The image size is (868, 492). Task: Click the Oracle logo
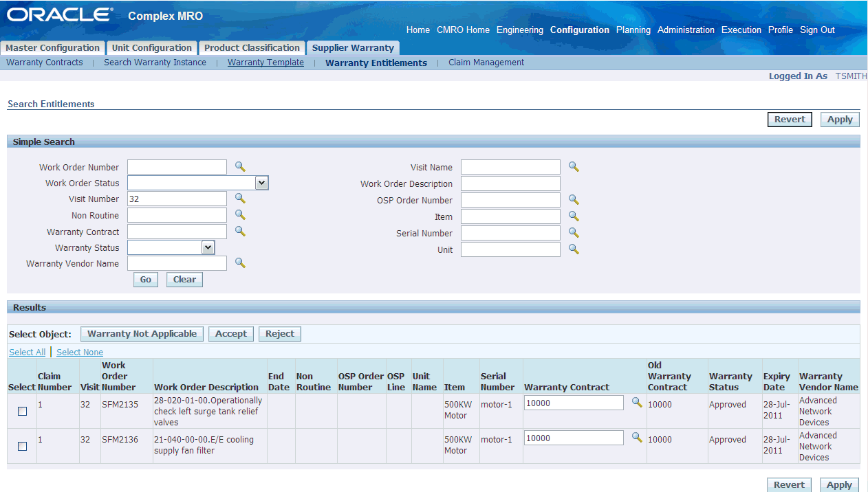(59, 14)
